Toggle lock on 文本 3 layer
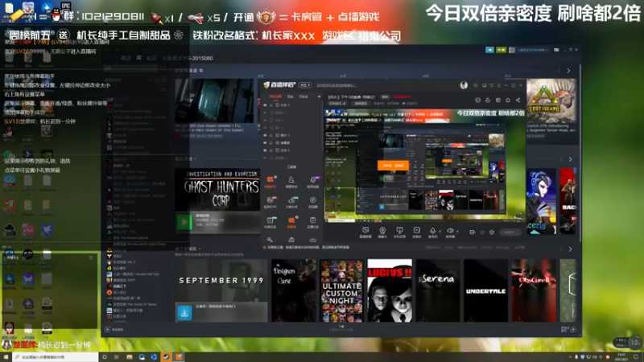This screenshot has height=362, width=644. point(271,105)
